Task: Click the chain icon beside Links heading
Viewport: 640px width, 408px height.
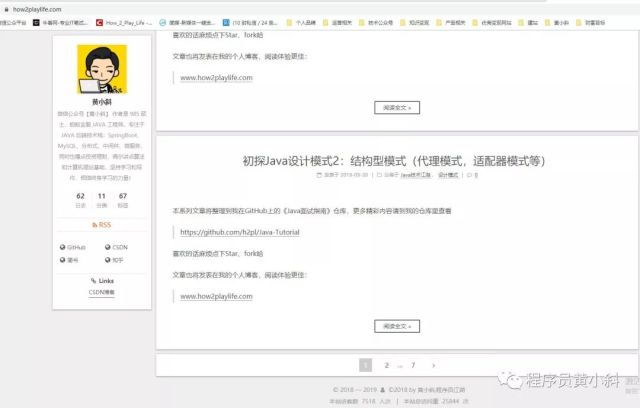Action: [93, 281]
